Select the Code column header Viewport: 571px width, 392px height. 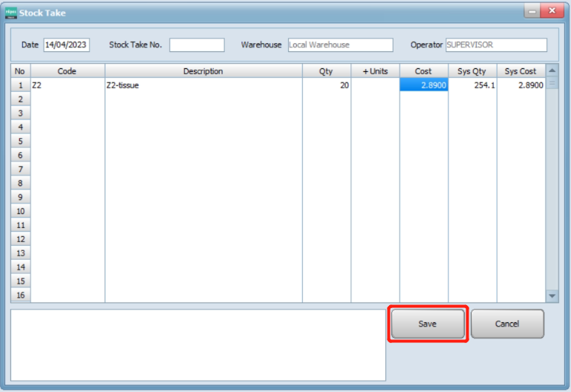point(67,71)
